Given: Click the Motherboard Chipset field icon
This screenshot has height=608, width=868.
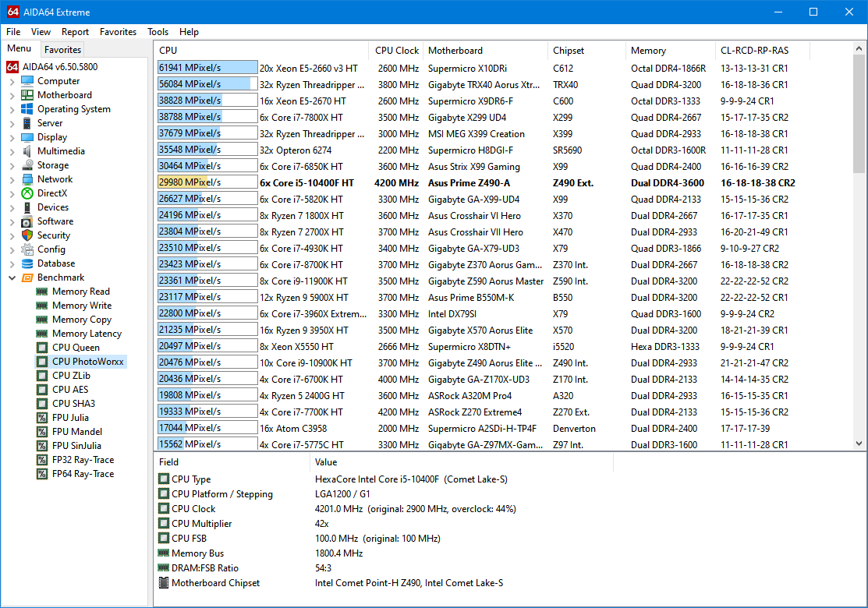Looking at the screenshot, I should 163,582.
